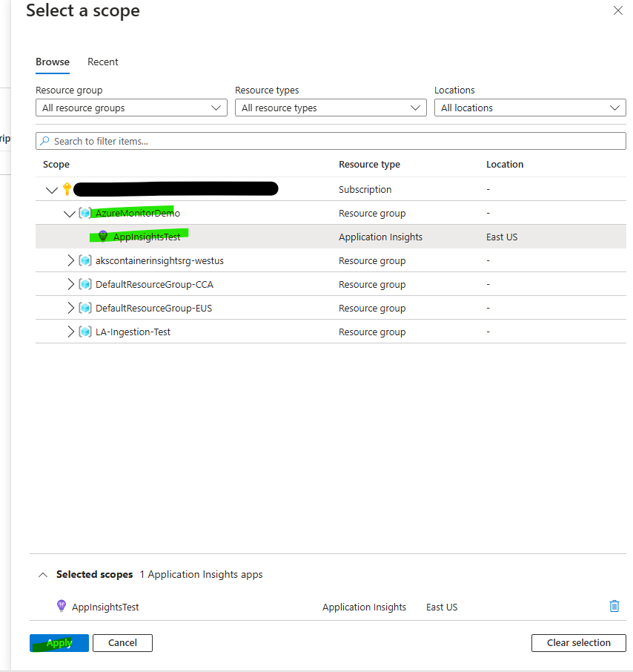The width and height of the screenshot is (633, 672).
Task: Click the AppInsightsTest lightbulb icon in tree
Action: (x=103, y=237)
